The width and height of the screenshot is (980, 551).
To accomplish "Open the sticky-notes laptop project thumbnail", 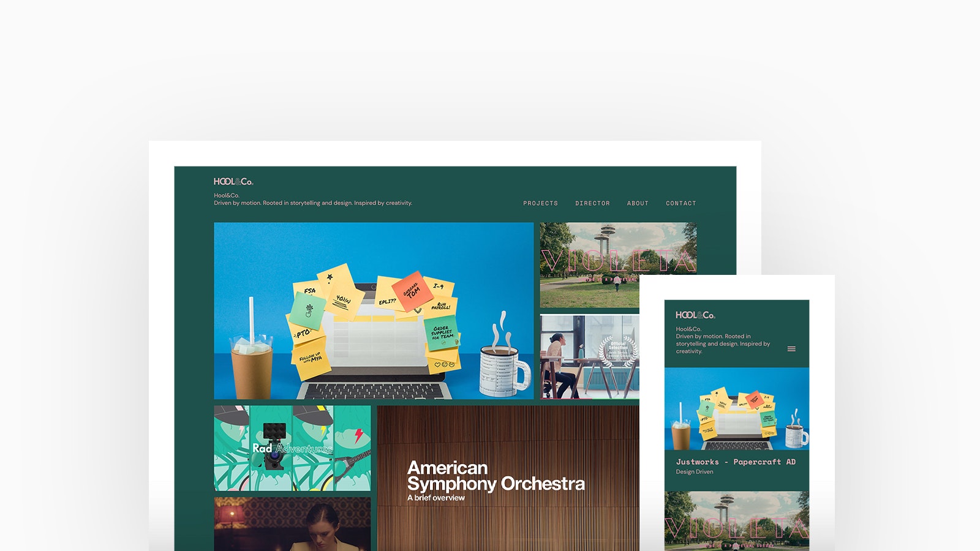I will pos(374,311).
